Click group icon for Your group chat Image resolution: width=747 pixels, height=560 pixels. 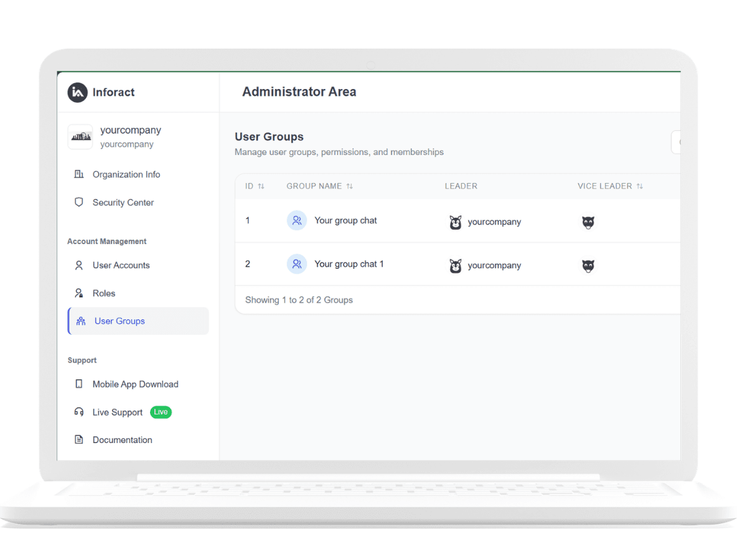point(297,220)
